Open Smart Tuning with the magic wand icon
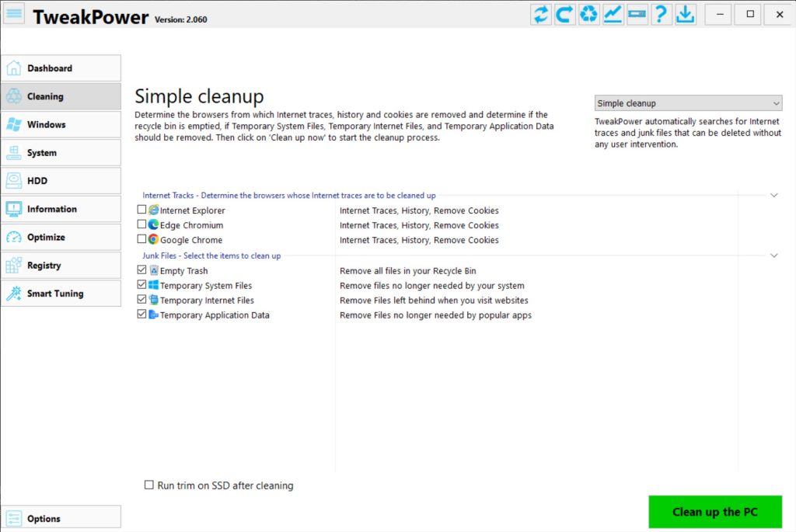796x532 pixels. [x=61, y=293]
